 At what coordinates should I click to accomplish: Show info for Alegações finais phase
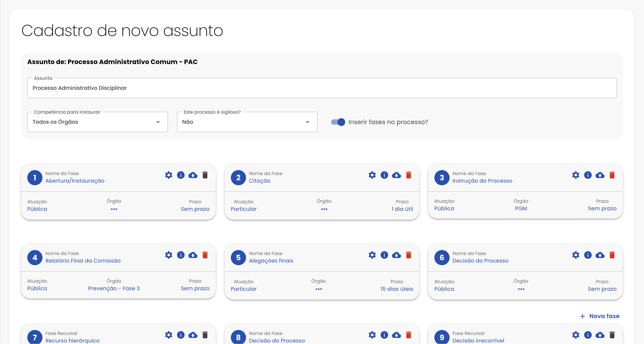tap(384, 255)
